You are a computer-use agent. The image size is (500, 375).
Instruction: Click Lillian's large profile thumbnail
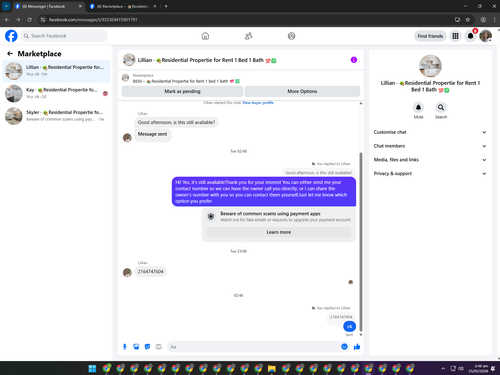coord(430,66)
